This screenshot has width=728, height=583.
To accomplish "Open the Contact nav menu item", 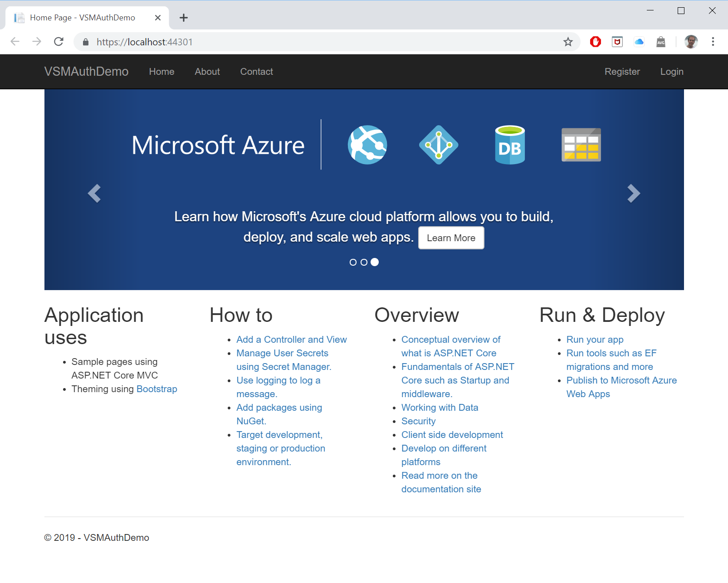I will (x=256, y=72).
